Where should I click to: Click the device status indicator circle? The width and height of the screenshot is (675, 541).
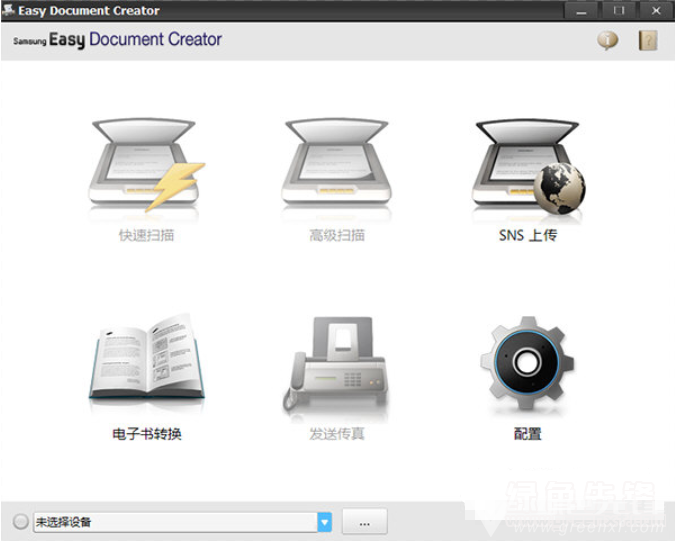20,522
